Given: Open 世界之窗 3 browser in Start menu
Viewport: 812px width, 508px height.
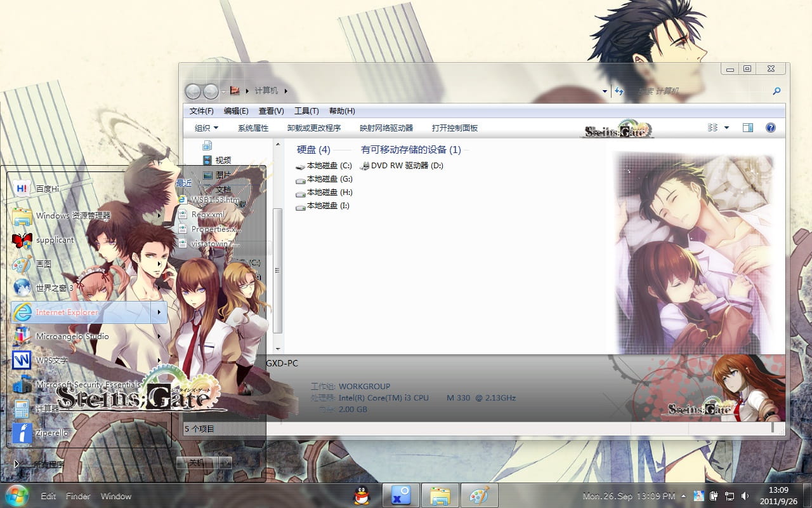Looking at the screenshot, I should pos(54,288).
